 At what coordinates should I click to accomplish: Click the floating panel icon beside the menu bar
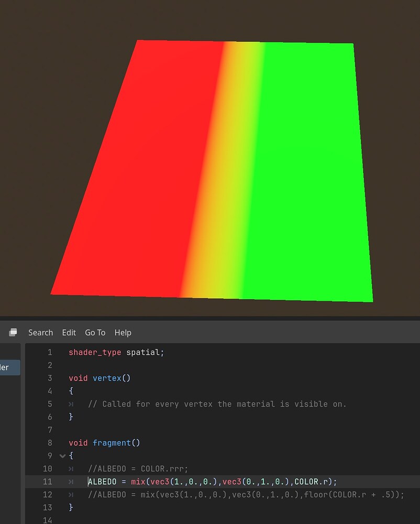pos(13,332)
